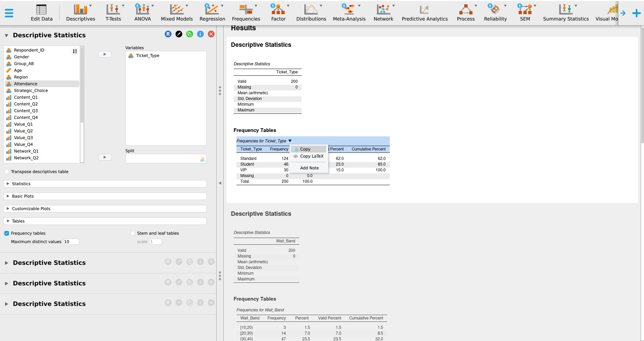Enable Stem and leaf tables checkbox
Screen dimensions: 644x341
pos(133,233)
